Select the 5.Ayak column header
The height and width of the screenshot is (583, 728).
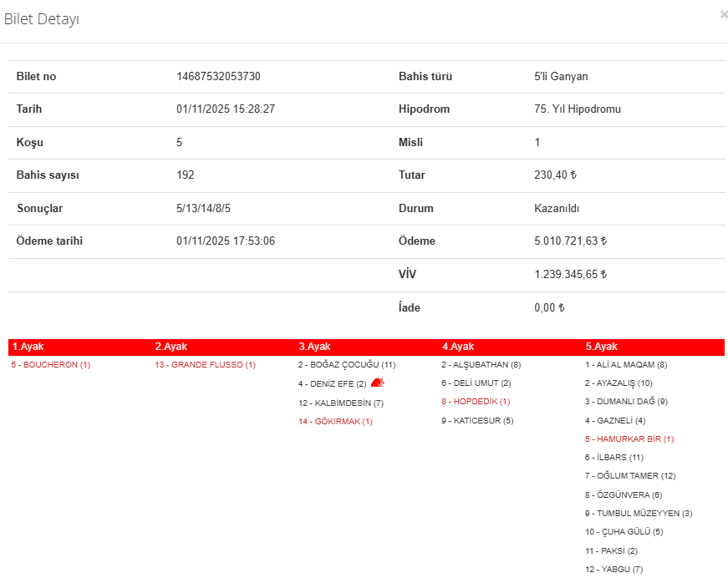(x=601, y=347)
